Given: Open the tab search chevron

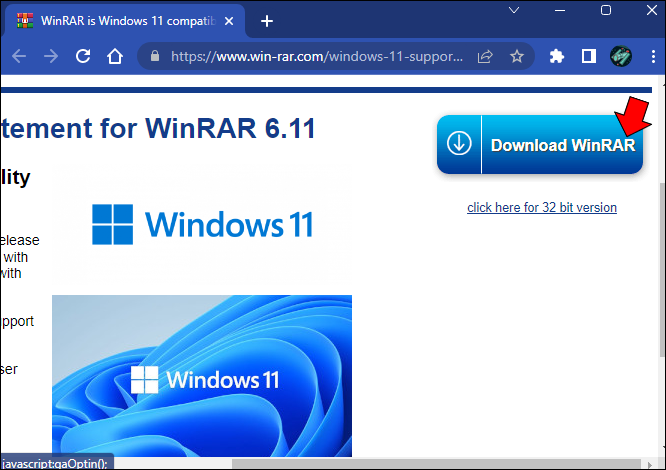Looking at the screenshot, I should pos(514,10).
